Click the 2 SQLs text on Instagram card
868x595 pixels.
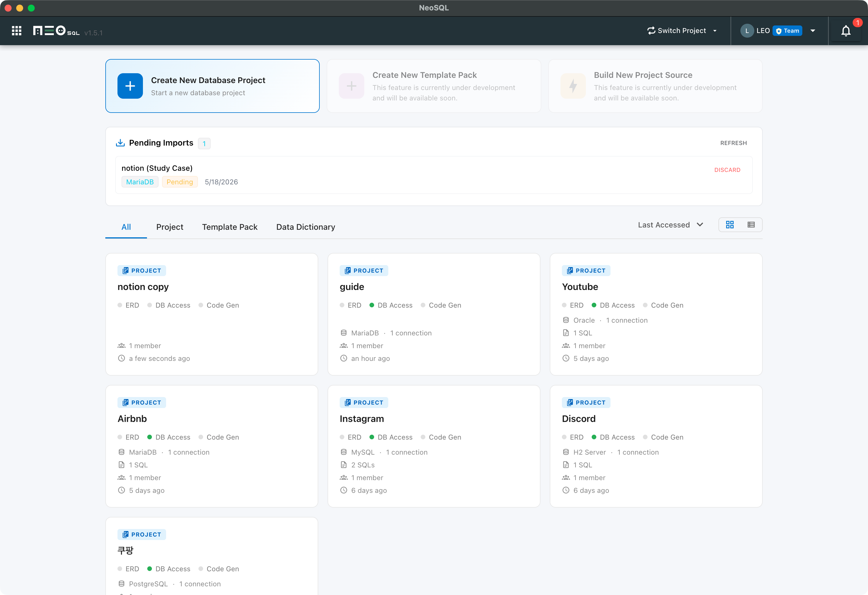[363, 465]
